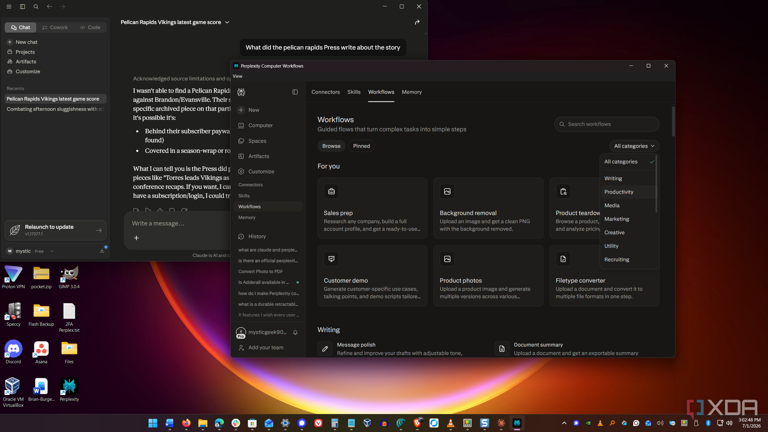Open the Sales prep workflow card
The height and width of the screenshot is (432, 768).
pyautogui.click(x=372, y=208)
